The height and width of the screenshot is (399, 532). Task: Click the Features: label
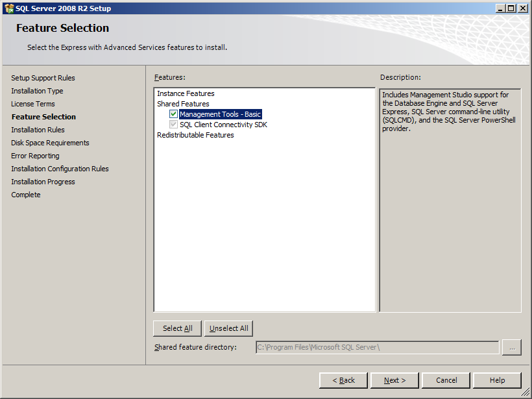tap(169, 77)
